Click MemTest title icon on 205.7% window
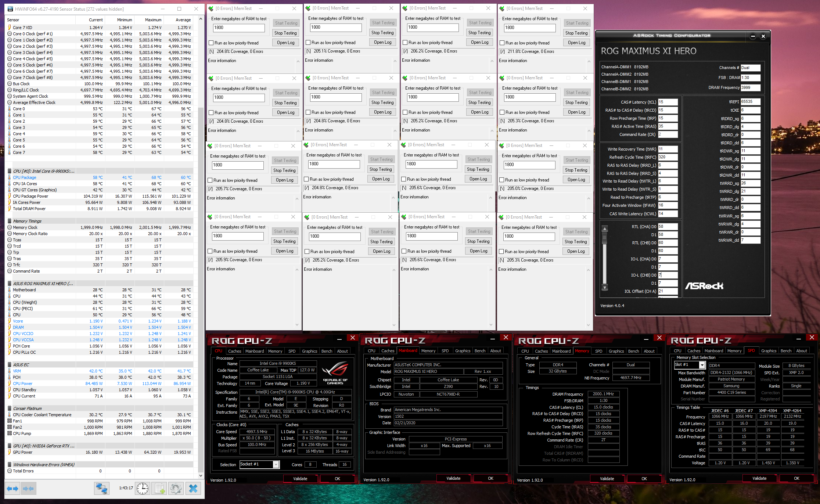 (210, 146)
